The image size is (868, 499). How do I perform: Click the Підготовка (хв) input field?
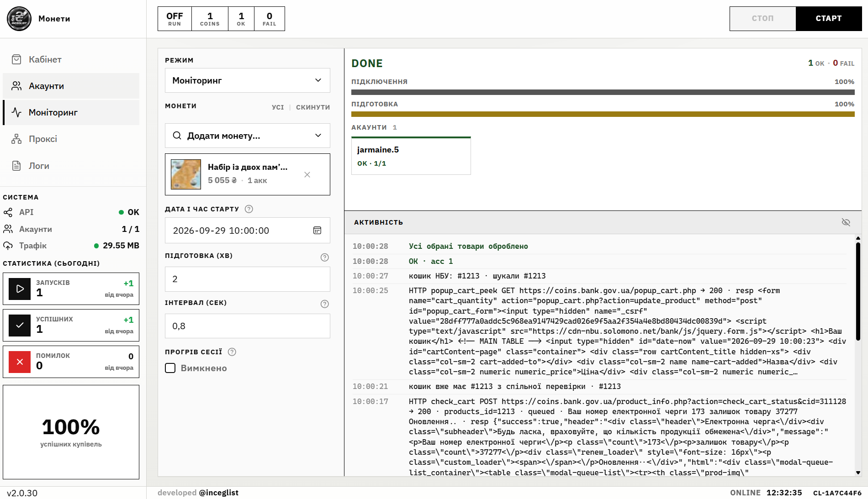(247, 279)
